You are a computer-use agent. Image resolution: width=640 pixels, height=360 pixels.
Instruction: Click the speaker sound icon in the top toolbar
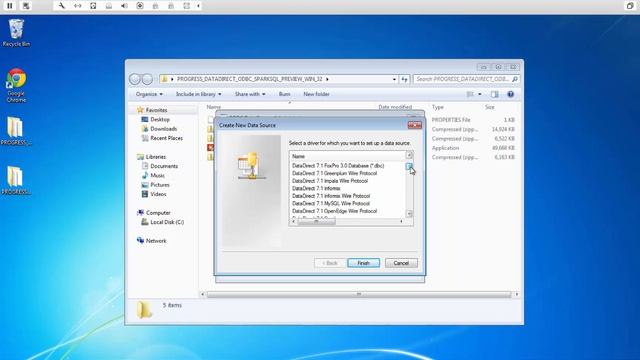click(x=124, y=6)
